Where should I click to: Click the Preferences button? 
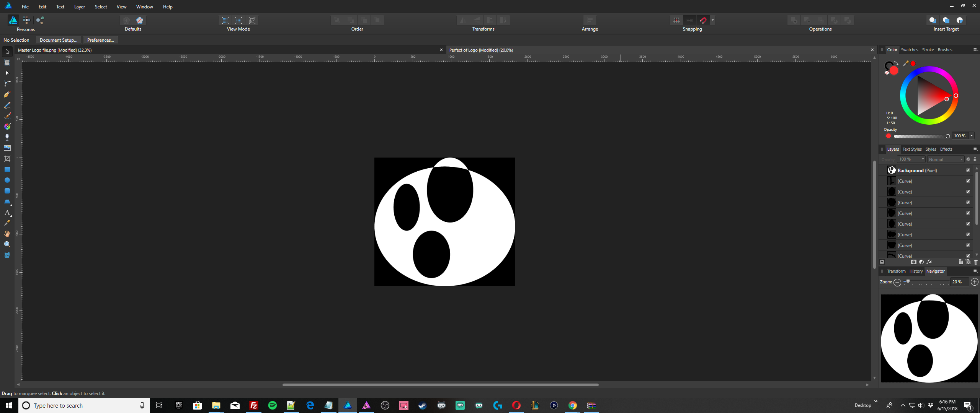click(101, 40)
